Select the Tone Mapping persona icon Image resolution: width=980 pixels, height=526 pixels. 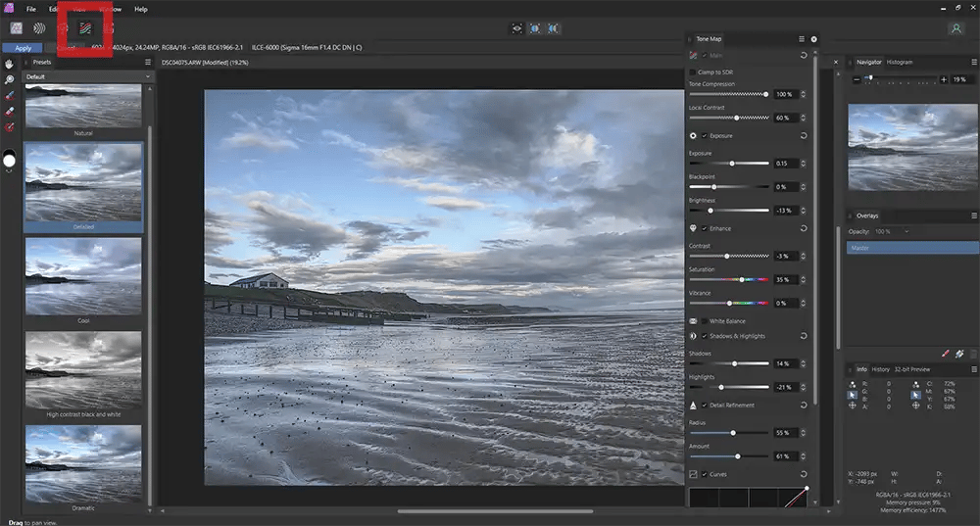click(x=85, y=28)
